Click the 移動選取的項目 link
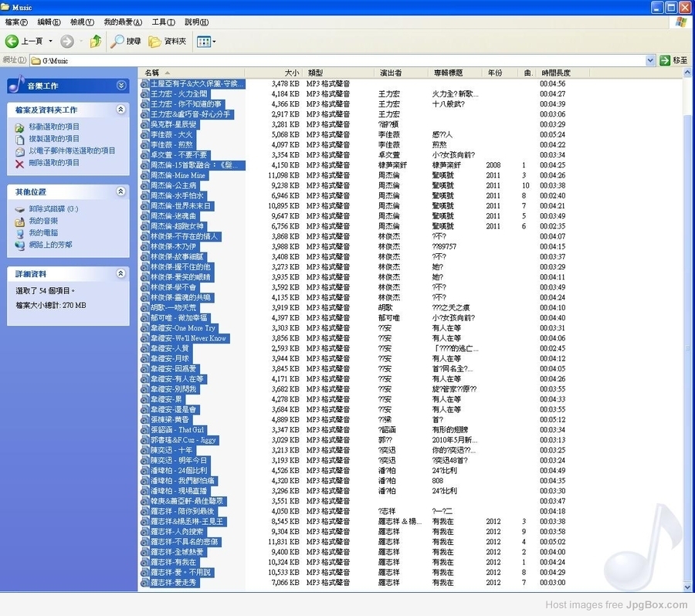695x616 pixels. pyautogui.click(x=54, y=127)
